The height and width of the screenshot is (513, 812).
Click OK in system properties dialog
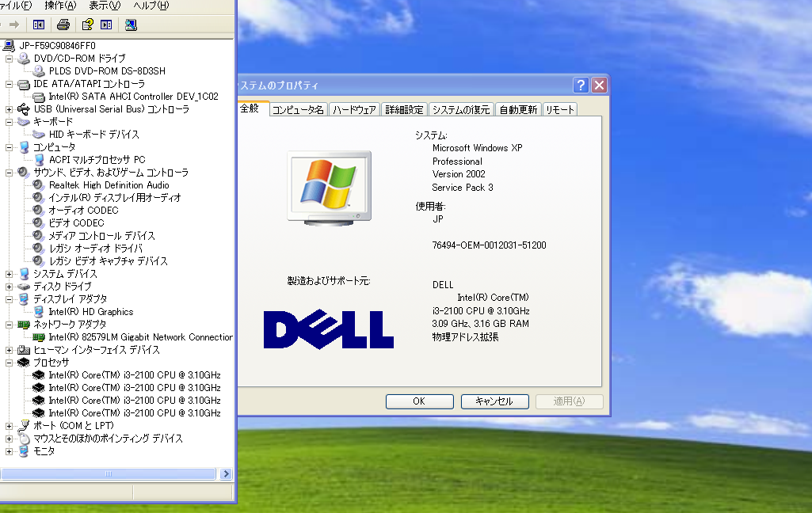point(419,401)
